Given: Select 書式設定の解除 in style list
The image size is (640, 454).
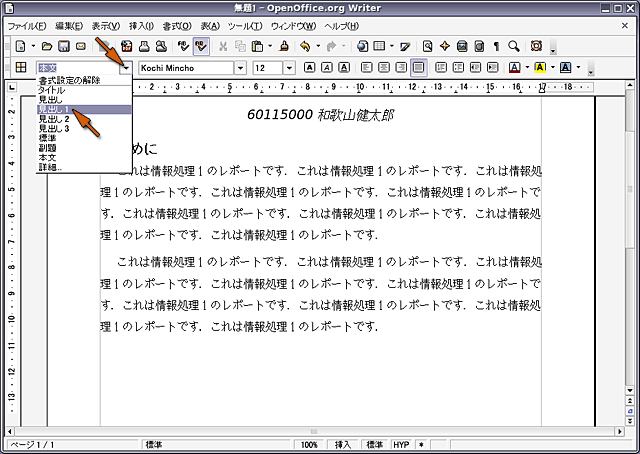Looking at the screenshot, I should click(x=84, y=80).
